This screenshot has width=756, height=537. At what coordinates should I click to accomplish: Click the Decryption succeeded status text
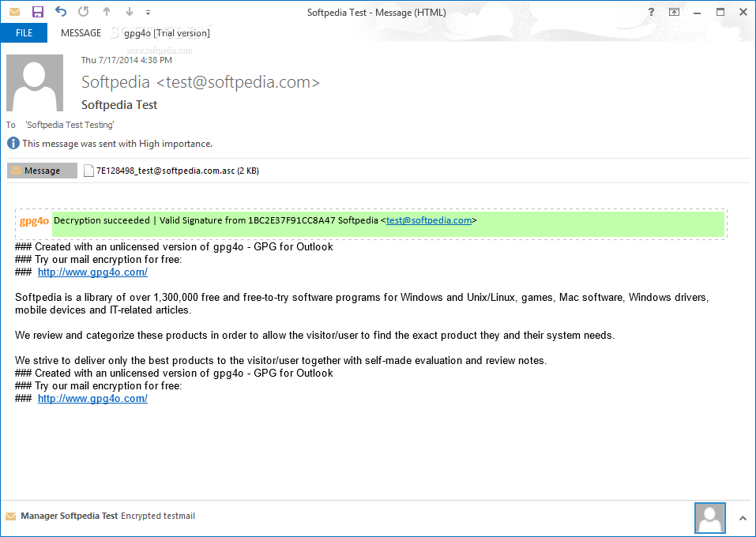[102, 220]
